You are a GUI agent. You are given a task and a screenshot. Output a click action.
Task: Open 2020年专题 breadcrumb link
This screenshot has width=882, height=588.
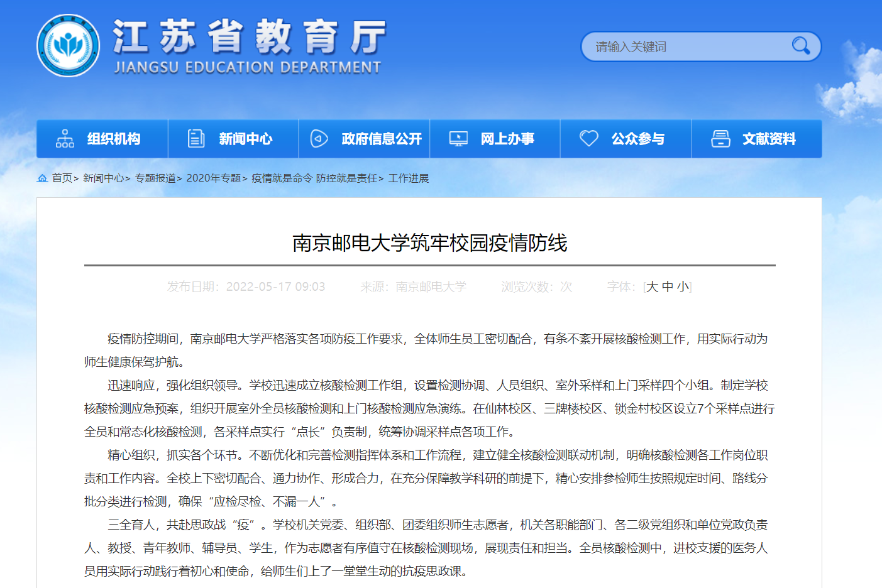[214, 178]
